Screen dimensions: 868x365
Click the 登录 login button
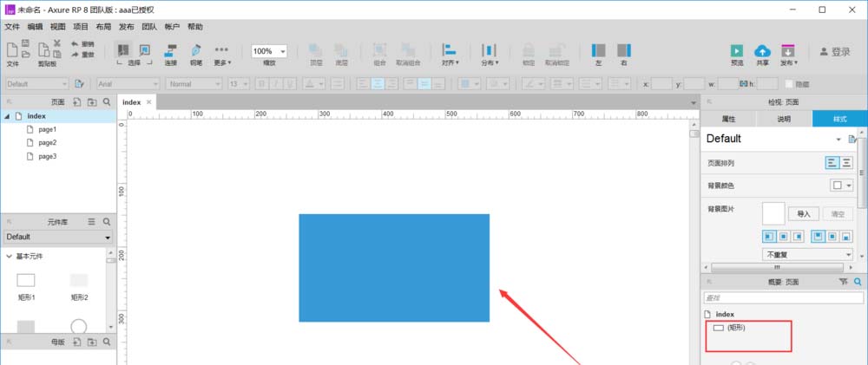[x=835, y=52]
